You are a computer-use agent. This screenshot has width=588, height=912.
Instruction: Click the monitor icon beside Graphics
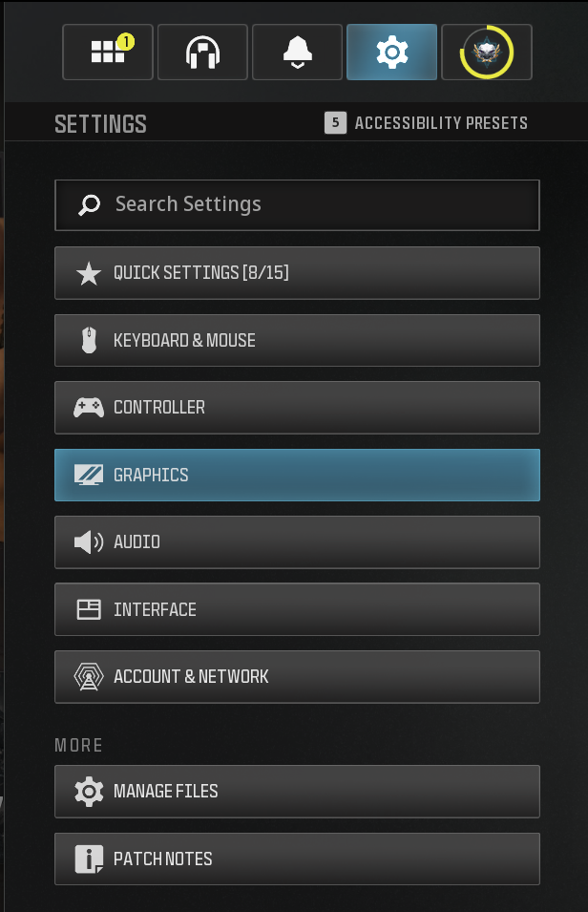(89, 476)
